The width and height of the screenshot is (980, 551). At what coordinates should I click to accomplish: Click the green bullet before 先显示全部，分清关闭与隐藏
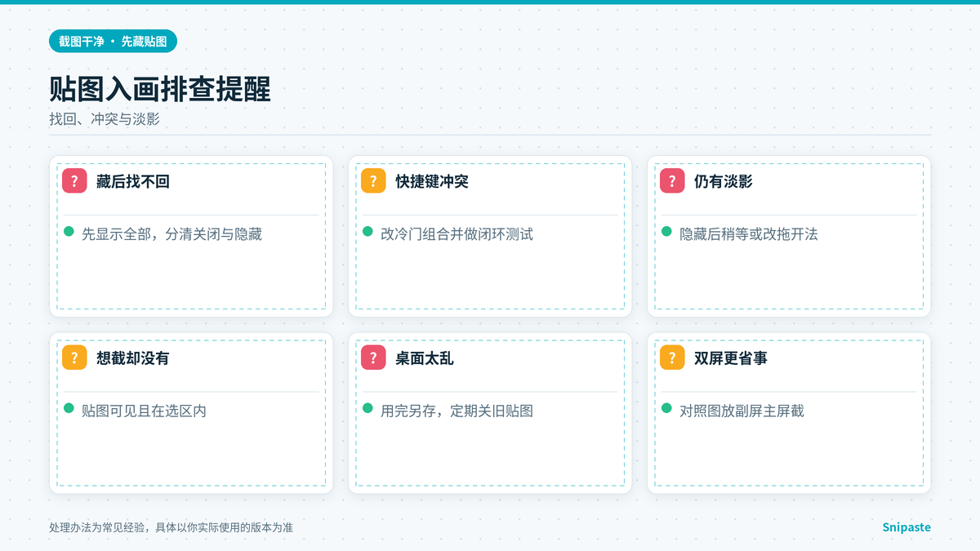pyautogui.click(x=69, y=232)
